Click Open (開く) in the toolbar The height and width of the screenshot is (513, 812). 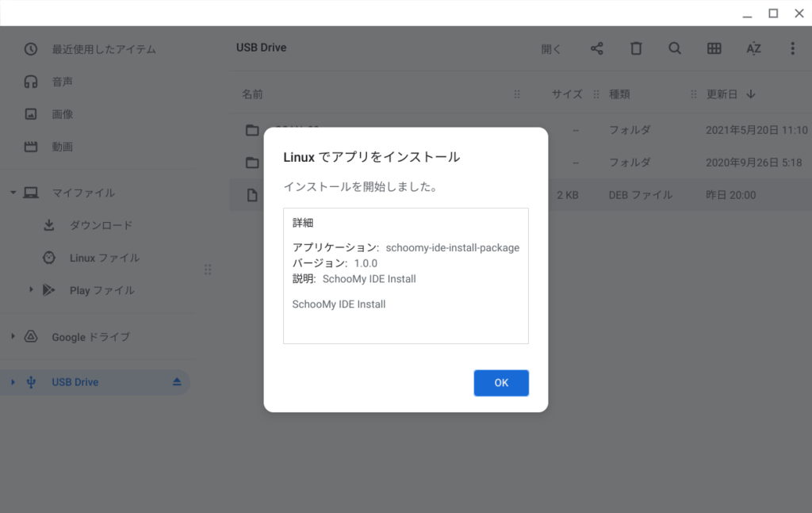point(551,49)
